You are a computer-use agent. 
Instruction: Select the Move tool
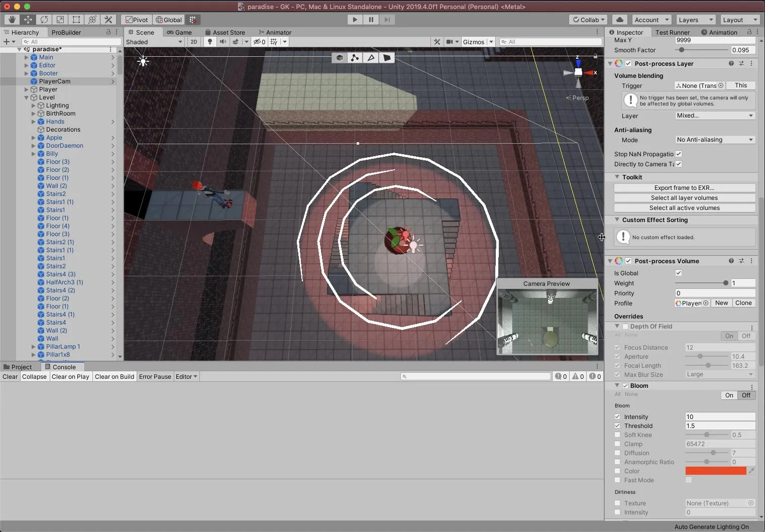click(28, 20)
